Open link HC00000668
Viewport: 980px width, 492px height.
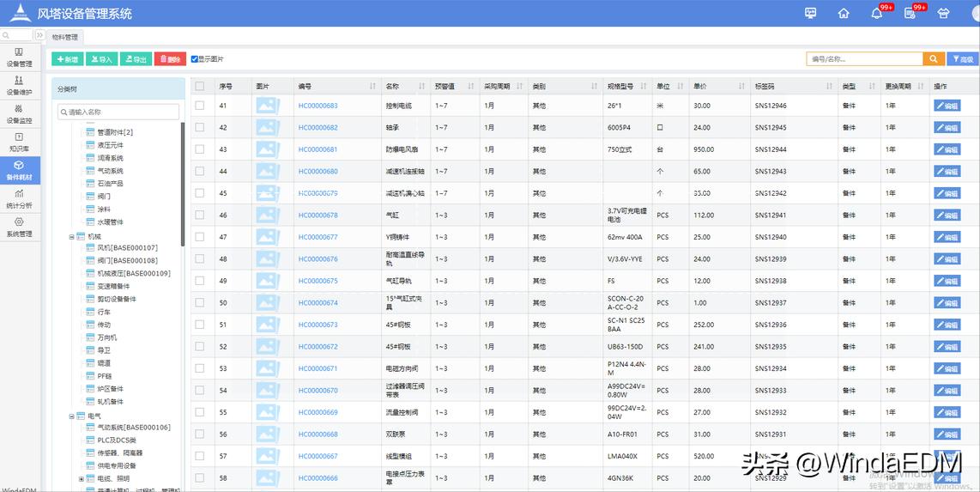coord(318,434)
